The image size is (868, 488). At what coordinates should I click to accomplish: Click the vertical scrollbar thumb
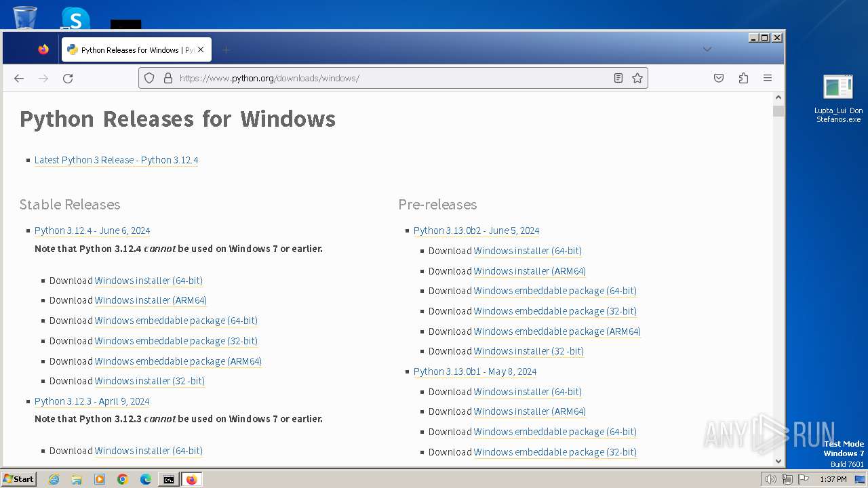778,111
